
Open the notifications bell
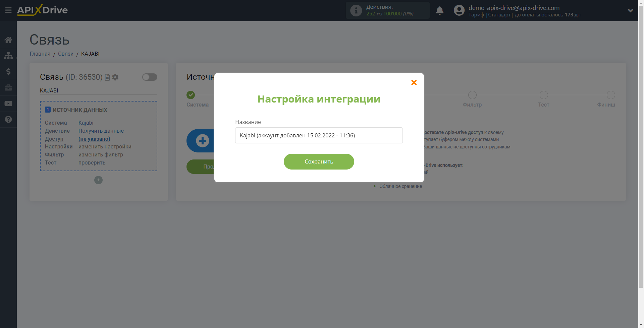440,11
